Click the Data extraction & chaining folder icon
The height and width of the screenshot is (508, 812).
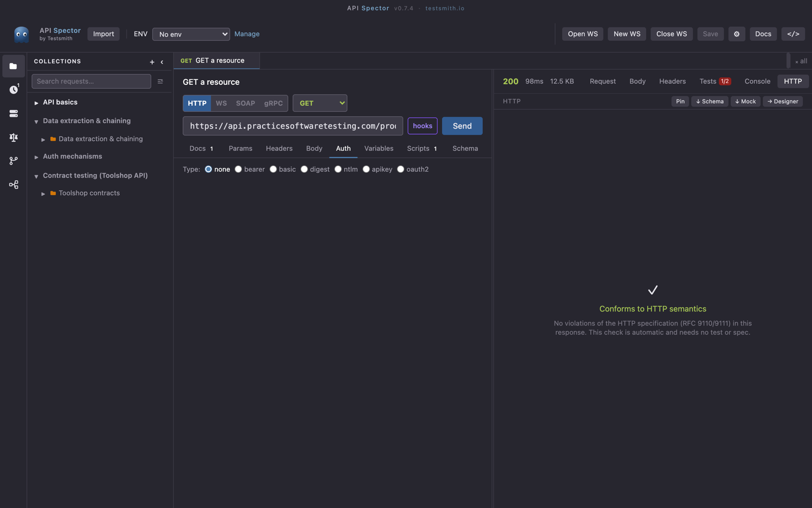coord(53,139)
